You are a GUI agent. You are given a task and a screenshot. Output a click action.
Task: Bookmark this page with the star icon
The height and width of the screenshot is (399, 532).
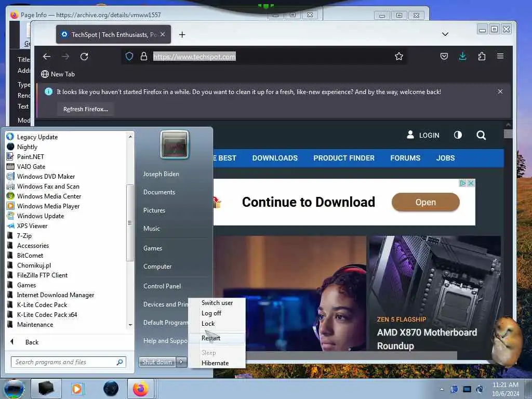coord(399,56)
